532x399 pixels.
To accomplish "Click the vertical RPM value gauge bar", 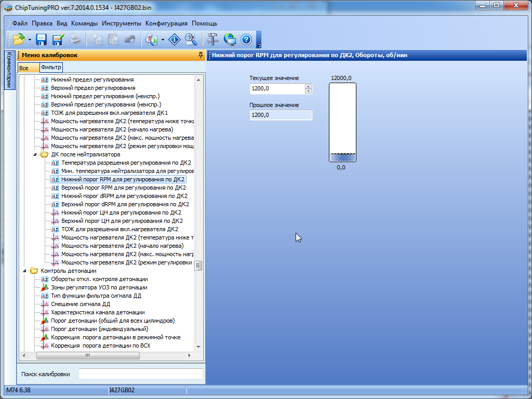I will tap(342, 123).
